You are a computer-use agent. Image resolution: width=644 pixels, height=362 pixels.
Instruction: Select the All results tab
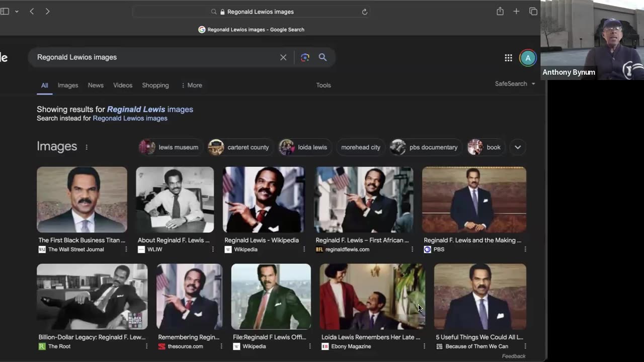pyautogui.click(x=45, y=85)
